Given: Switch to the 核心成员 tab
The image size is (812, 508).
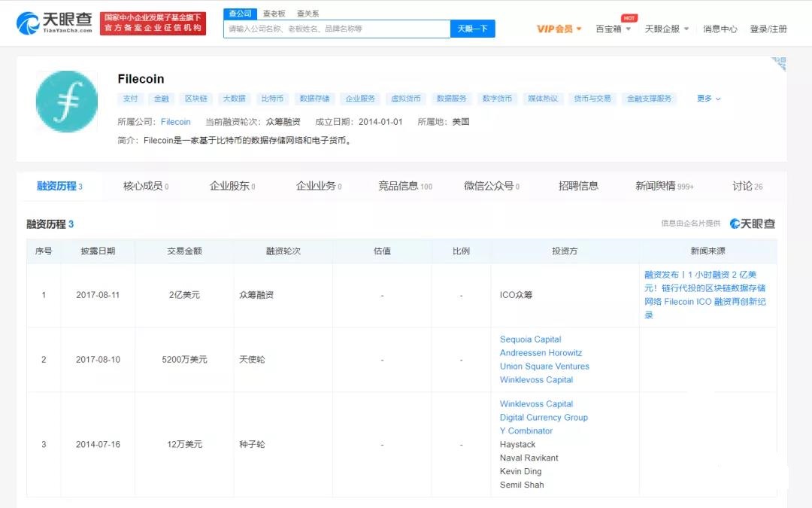Looking at the screenshot, I should 146,186.
